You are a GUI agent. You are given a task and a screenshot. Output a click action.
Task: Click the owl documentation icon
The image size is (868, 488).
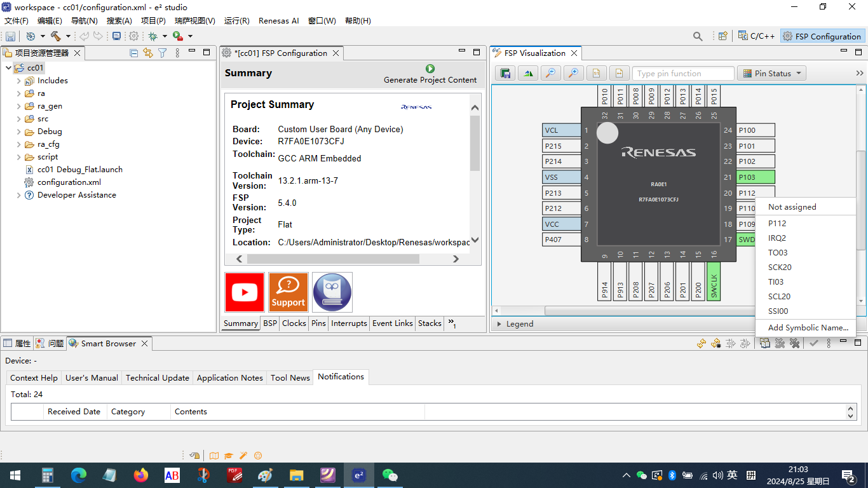[332, 292]
